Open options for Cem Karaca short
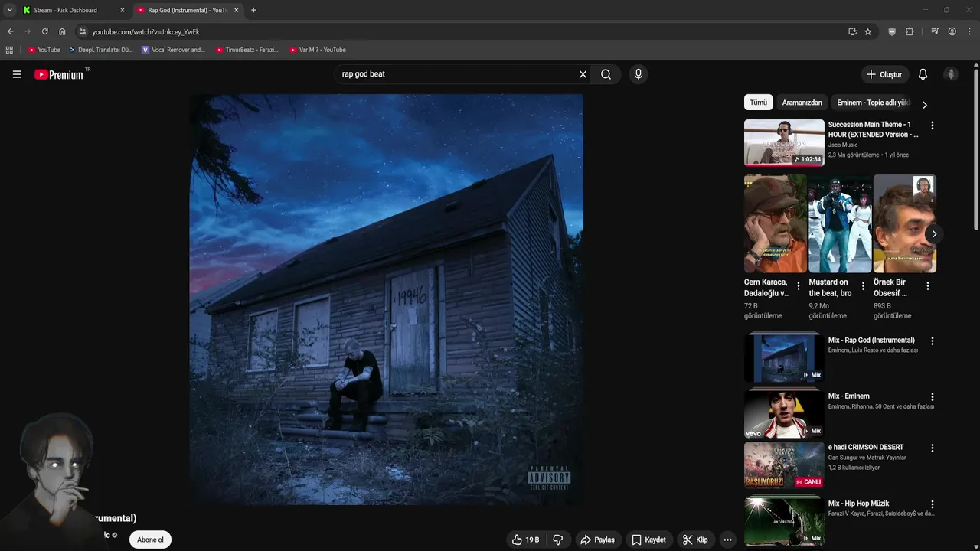 [799, 285]
